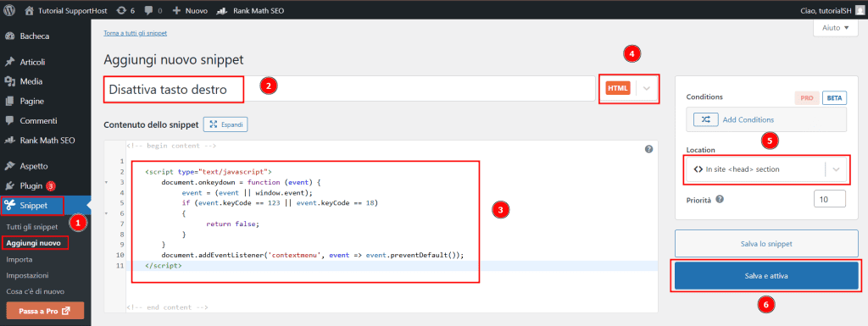868x326 pixels.
Task: Click the Espandi editor button
Action: (x=225, y=124)
